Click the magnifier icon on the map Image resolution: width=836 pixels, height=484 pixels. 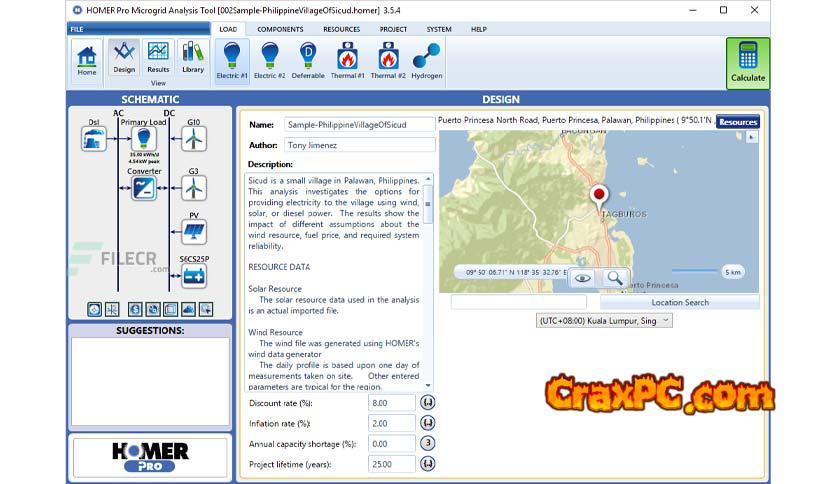pos(615,278)
